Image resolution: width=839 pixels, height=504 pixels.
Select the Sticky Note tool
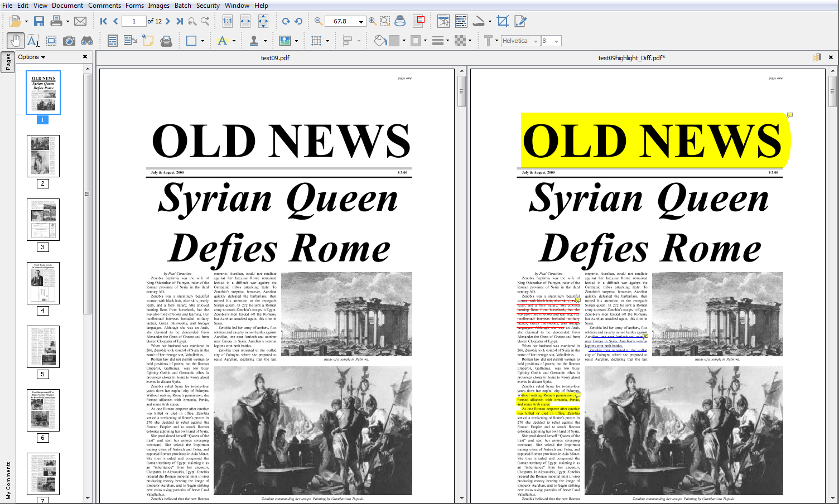(148, 41)
